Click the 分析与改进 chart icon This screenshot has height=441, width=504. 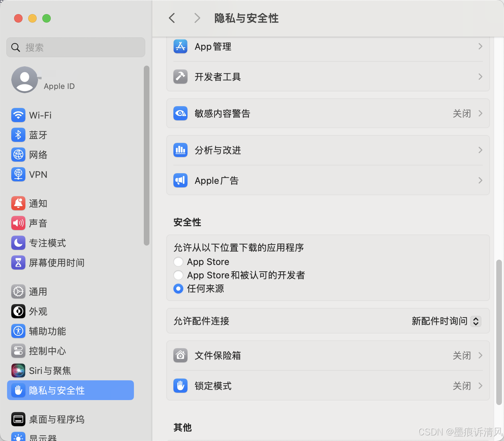(180, 150)
